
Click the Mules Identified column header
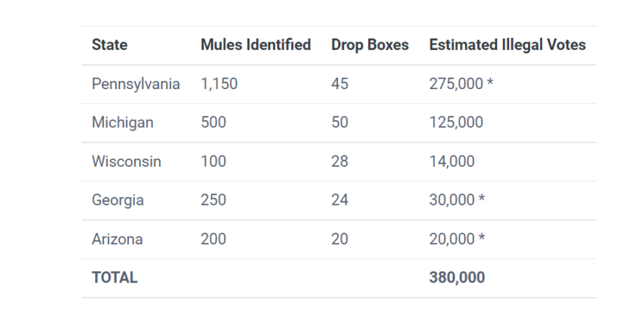tap(256, 45)
